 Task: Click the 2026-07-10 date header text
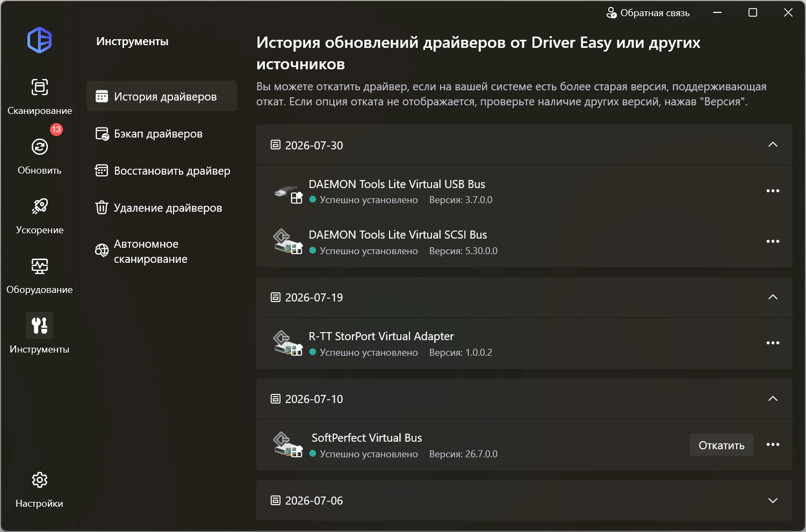pos(314,399)
